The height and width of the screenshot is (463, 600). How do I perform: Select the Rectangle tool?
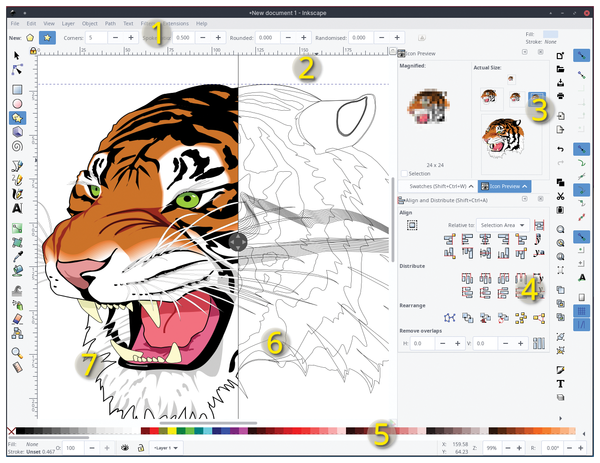pos(17,90)
